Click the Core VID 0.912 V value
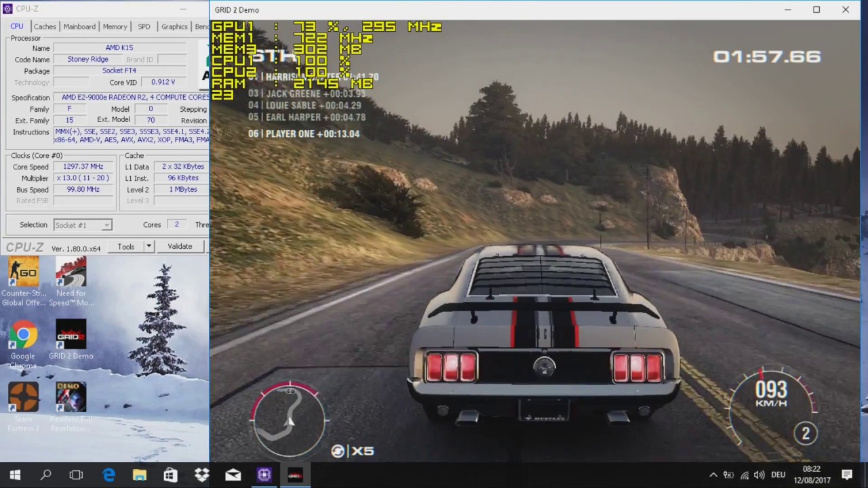This screenshot has height=488, width=868. coord(163,82)
